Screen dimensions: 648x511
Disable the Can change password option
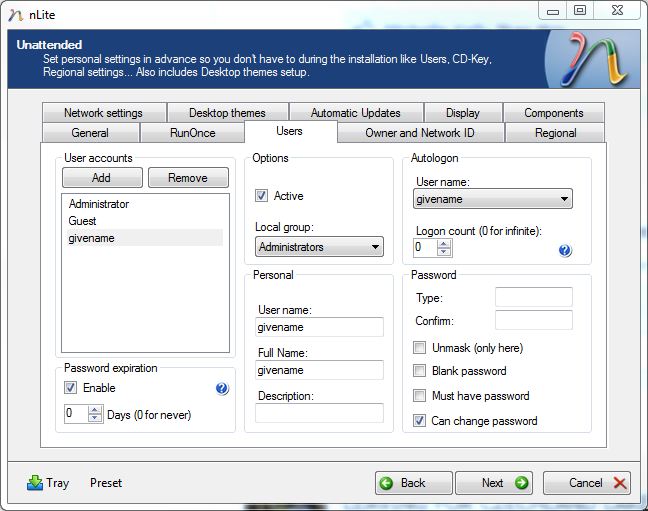coord(420,421)
